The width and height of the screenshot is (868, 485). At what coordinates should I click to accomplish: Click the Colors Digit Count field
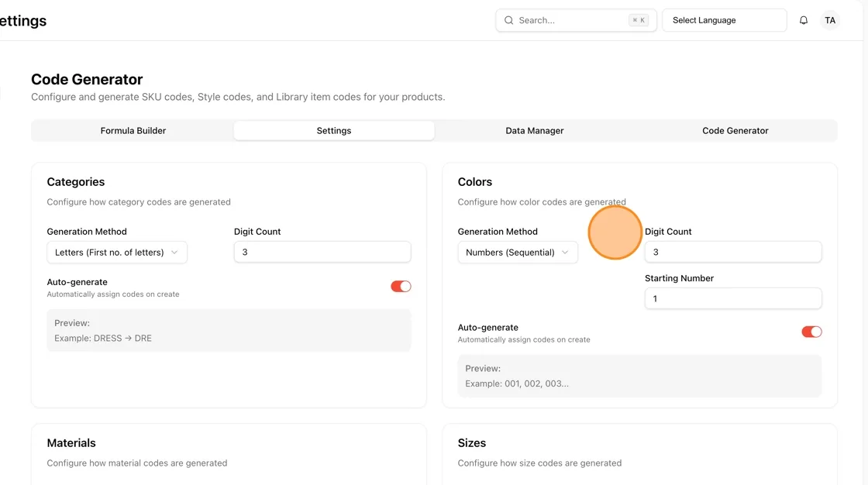(x=733, y=252)
